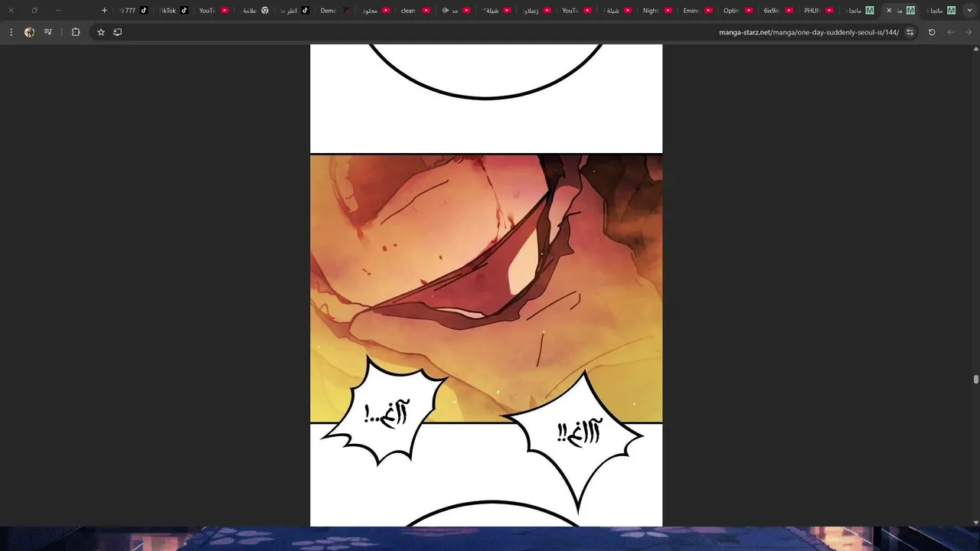The image size is (980, 551).
Task: Switch to the PHUN YouTube tab
Action: click(x=818, y=11)
